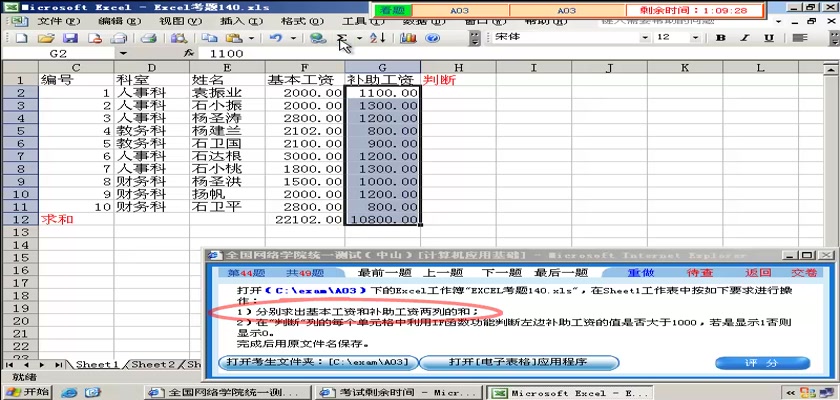Viewport: 840px width, 400px height.
Task: Open the font size dropdown
Action: coord(695,37)
